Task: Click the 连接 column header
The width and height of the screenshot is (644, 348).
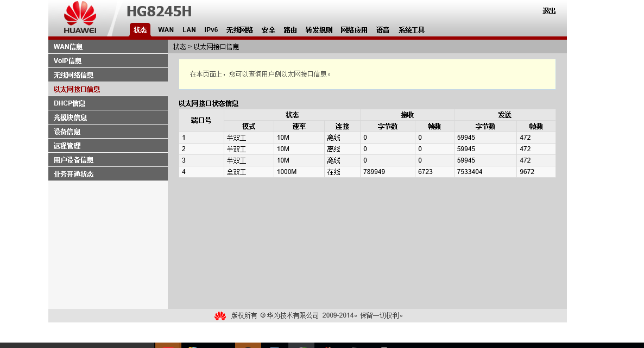Action: click(x=342, y=126)
